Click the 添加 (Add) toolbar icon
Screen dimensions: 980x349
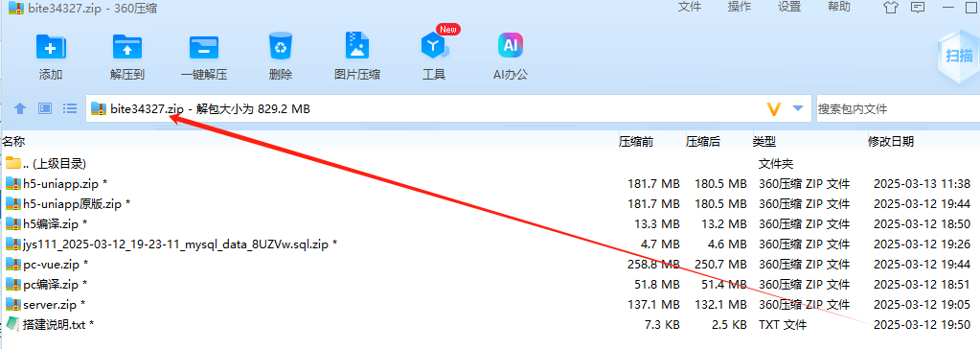coord(51,47)
